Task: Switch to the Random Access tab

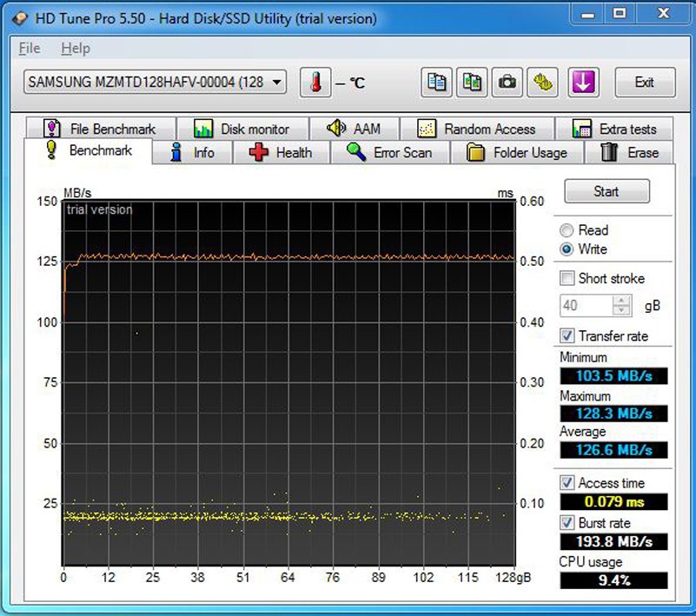Action: click(476, 129)
